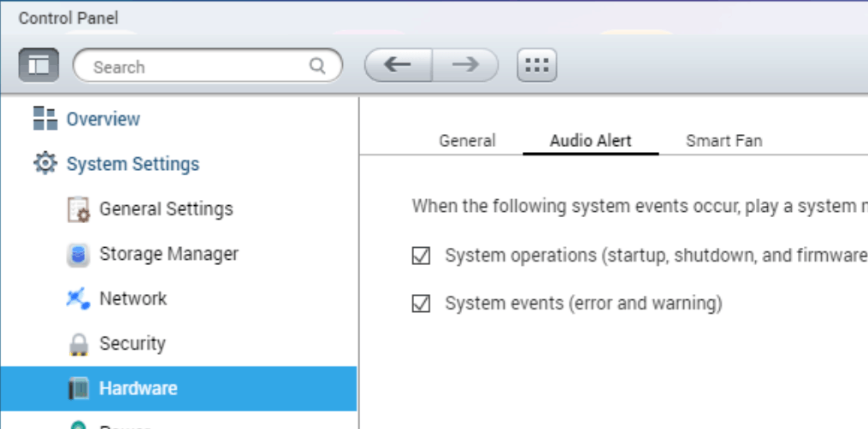Open the Overview page link

103,119
